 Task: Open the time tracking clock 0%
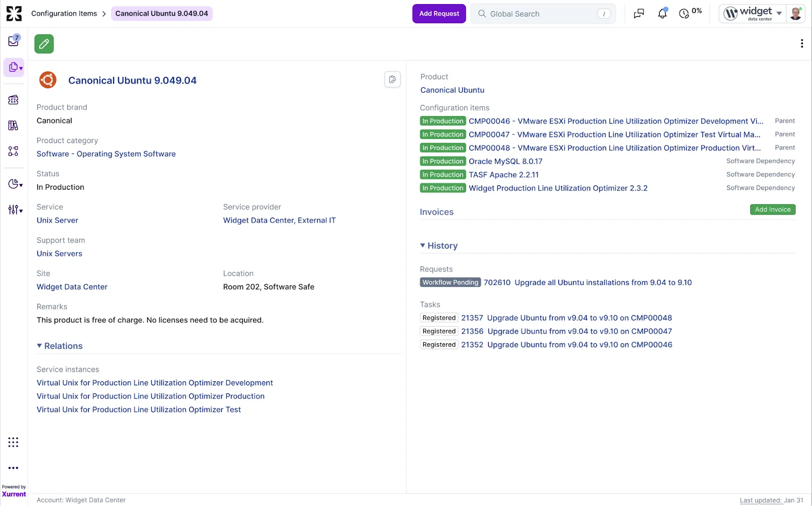690,13
